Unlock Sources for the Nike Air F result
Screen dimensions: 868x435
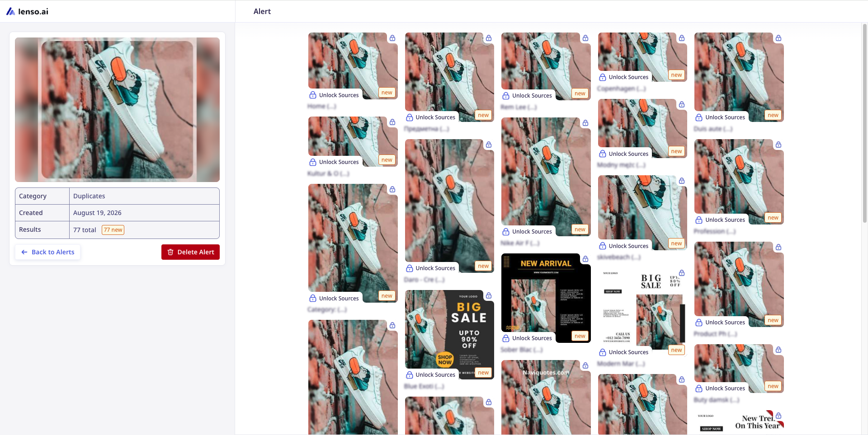pos(527,231)
